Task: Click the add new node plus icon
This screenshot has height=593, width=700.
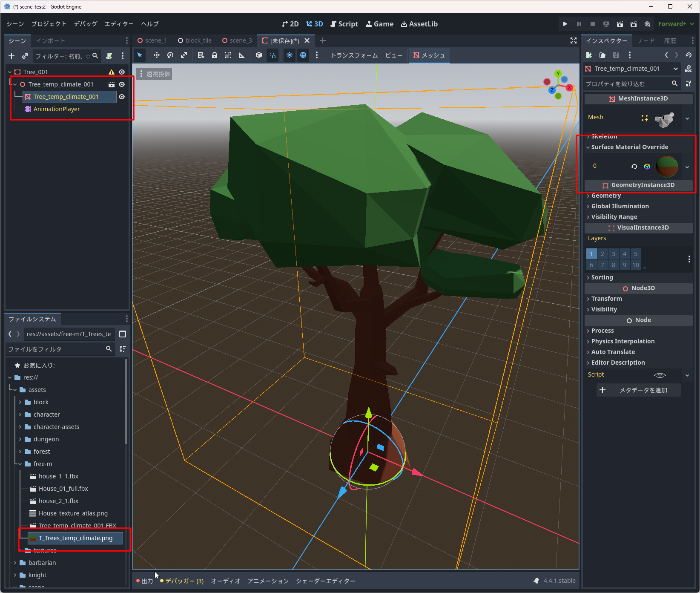Action: [11, 56]
